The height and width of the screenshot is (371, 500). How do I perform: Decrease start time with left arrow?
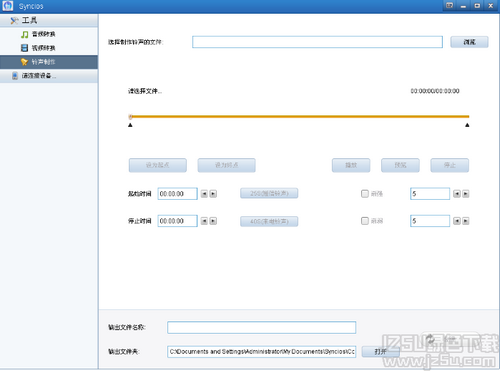pos(204,194)
